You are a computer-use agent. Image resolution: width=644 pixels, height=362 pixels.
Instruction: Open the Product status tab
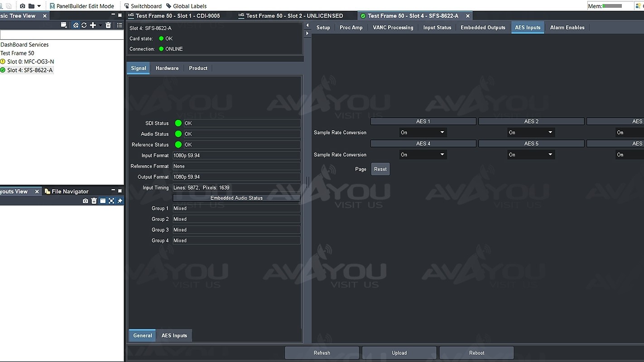[198, 68]
